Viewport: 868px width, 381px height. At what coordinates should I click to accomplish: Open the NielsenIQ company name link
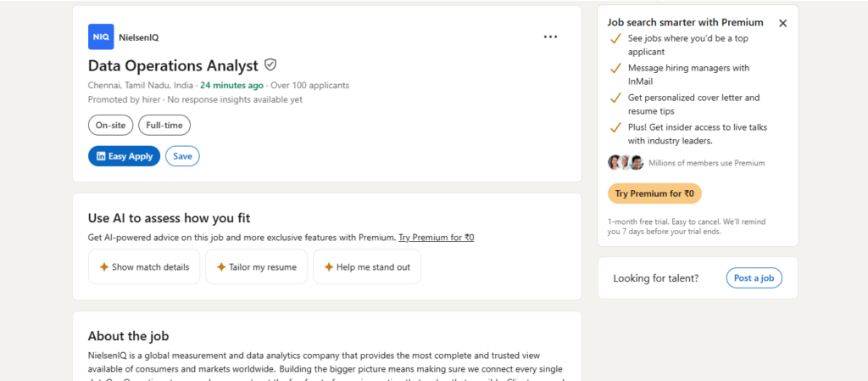click(139, 37)
